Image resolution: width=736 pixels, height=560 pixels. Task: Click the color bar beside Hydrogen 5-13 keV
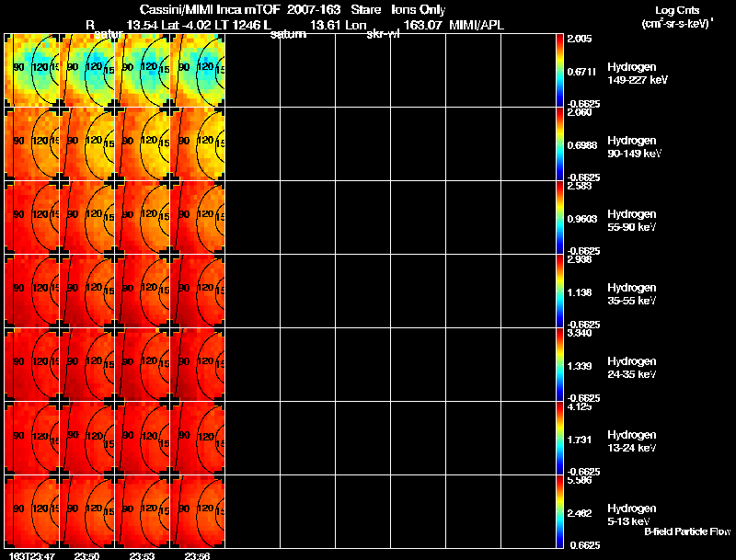coord(559,511)
